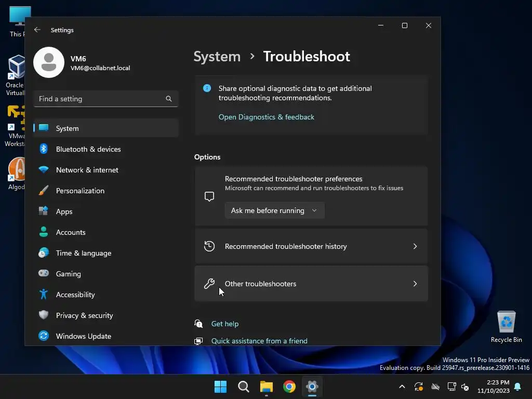Open Network & internet settings
This screenshot has width=532, height=399.
pos(106,170)
